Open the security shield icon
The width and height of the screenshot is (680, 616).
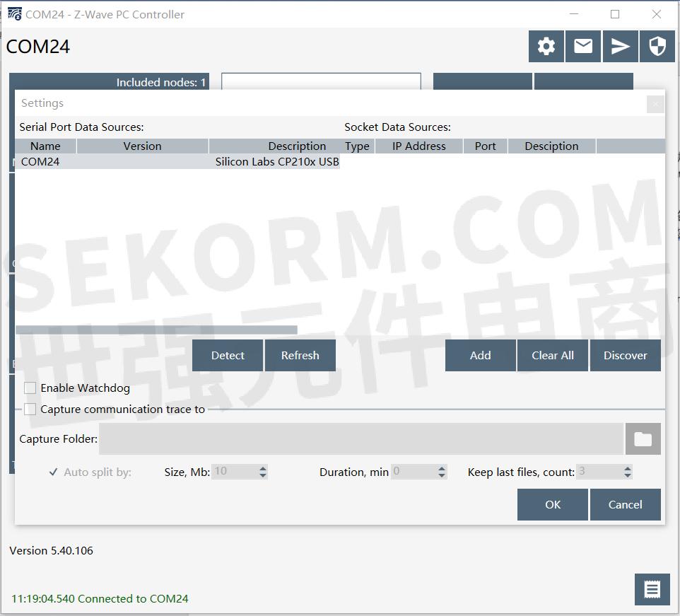(x=657, y=46)
